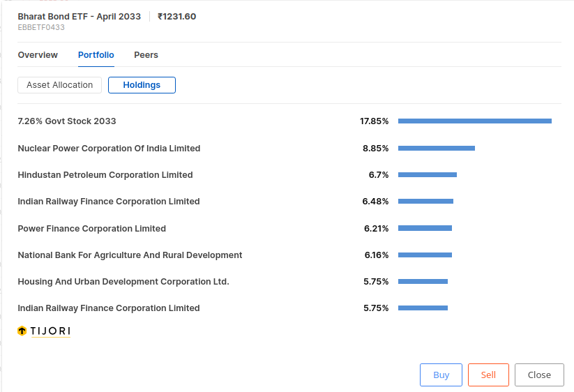Select Power Finance Corporation Limited holding
This screenshot has width=574, height=392.
click(x=92, y=228)
